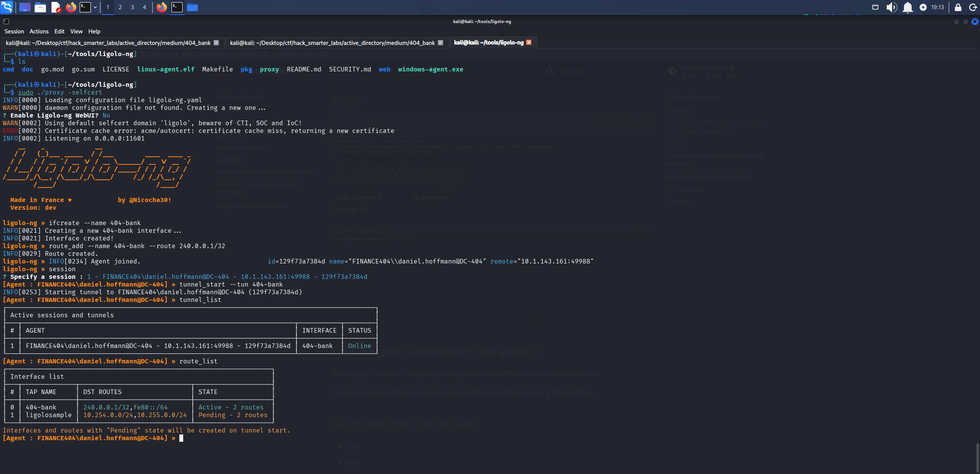Image resolution: width=980 pixels, height=474 pixels.
Task: Click 'Pending – 2 routes' state text
Action: tap(233, 415)
